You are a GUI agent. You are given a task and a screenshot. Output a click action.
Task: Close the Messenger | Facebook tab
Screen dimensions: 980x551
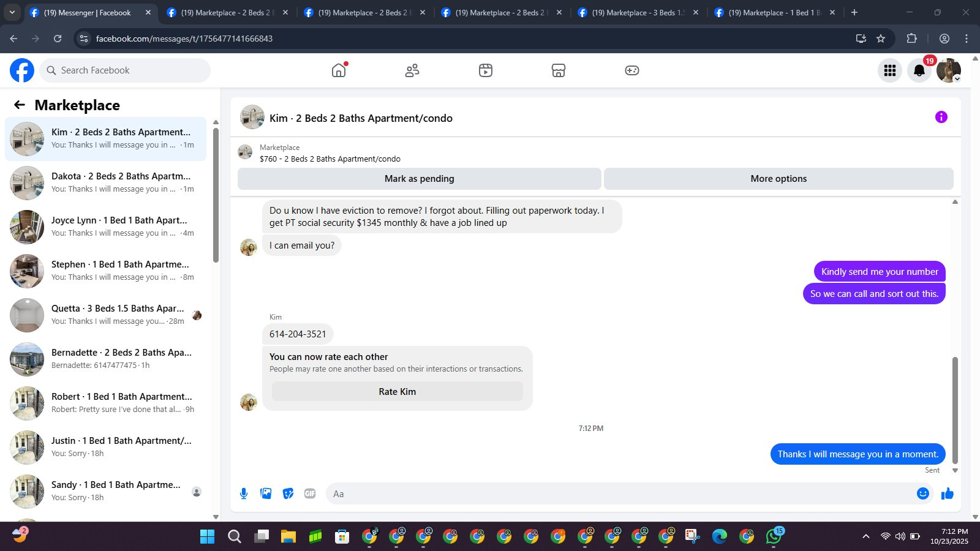point(148,12)
